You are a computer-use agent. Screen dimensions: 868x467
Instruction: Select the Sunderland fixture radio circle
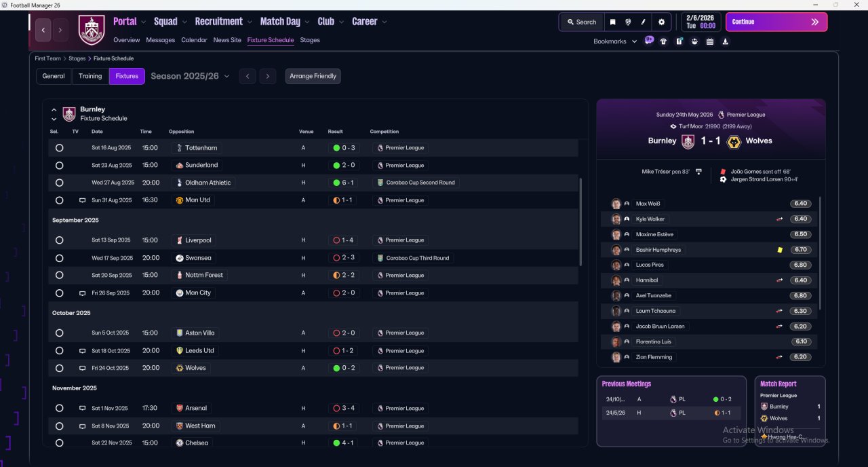tap(59, 165)
